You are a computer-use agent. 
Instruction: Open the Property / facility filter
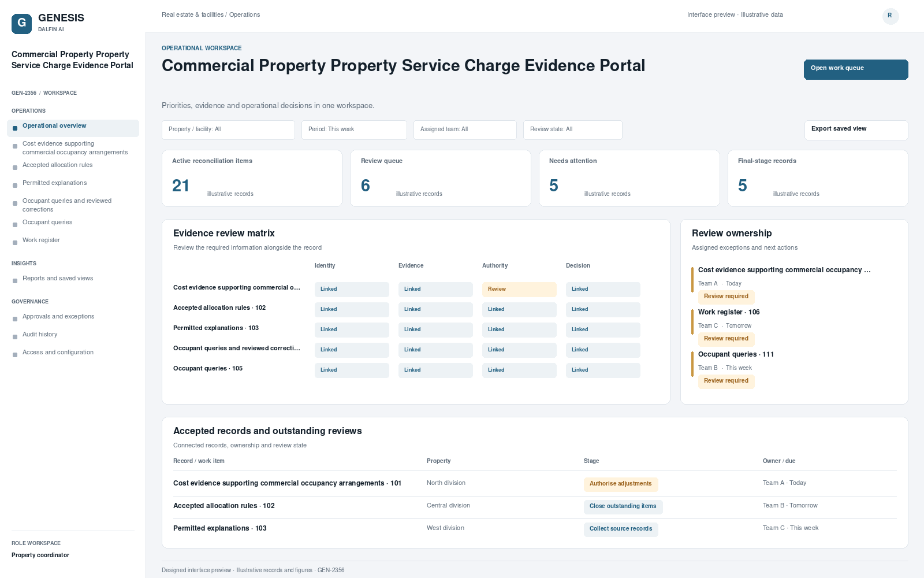tap(228, 130)
